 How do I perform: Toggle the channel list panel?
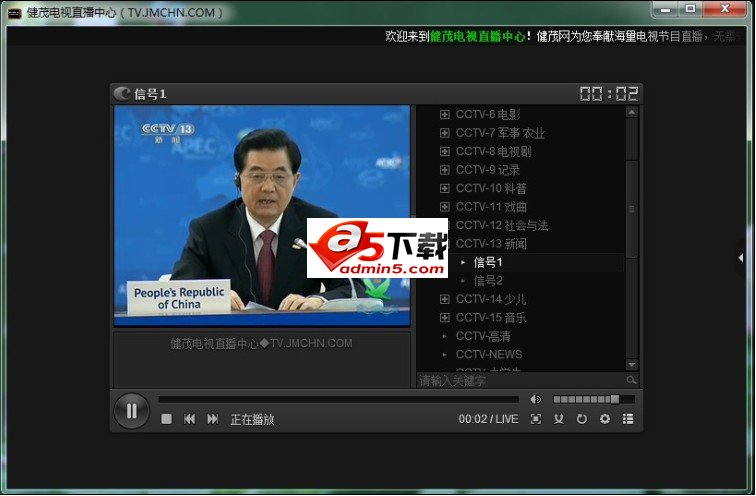click(x=628, y=419)
